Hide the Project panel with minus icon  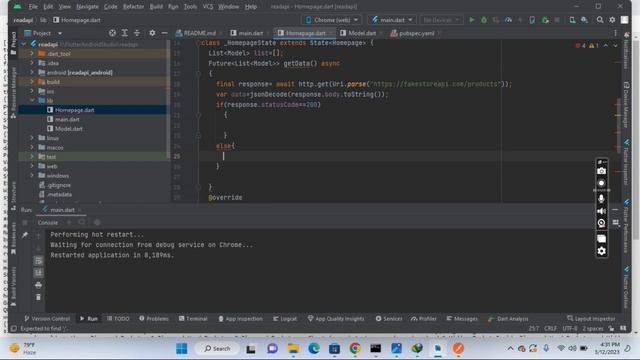164,33
